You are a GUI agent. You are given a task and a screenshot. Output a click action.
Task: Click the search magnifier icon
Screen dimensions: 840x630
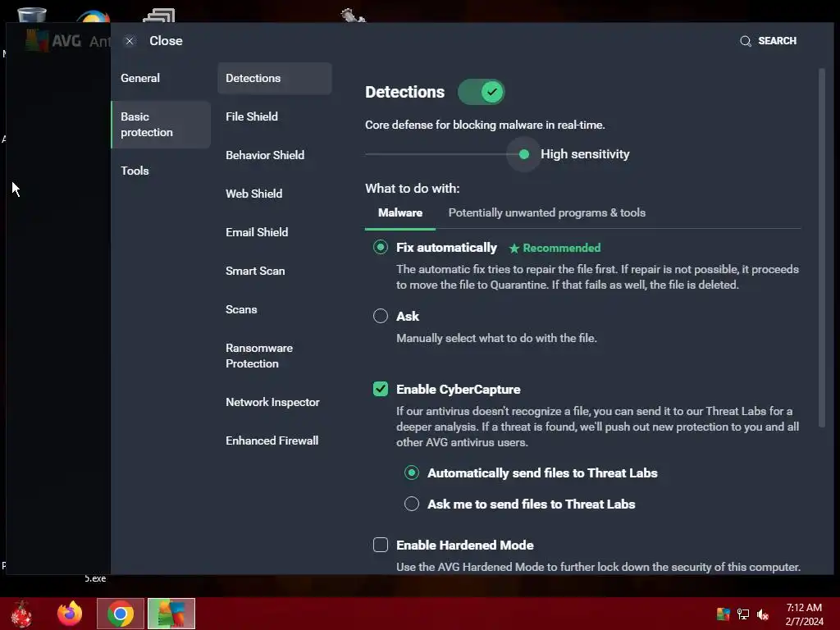click(745, 41)
